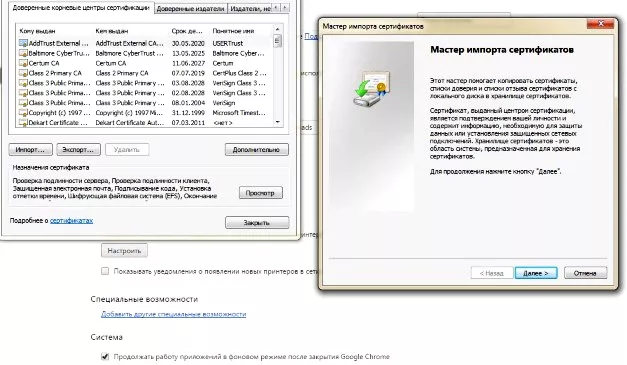This screenshot has width=627, height=365.
Task: Click issuer Dekart Certificate Aut... cell
Action: pos(130,123)
